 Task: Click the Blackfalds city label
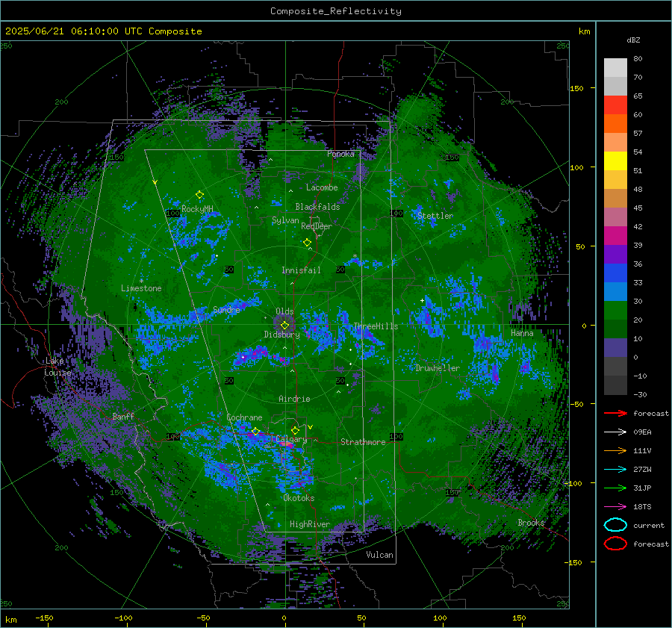pyautogui.click(x=317, y=207)
